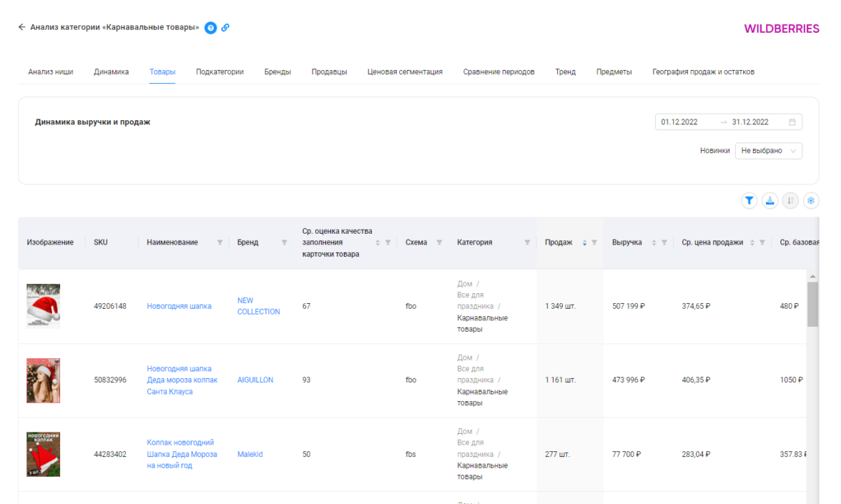Open the table filter funnel button

coord(749,201)
